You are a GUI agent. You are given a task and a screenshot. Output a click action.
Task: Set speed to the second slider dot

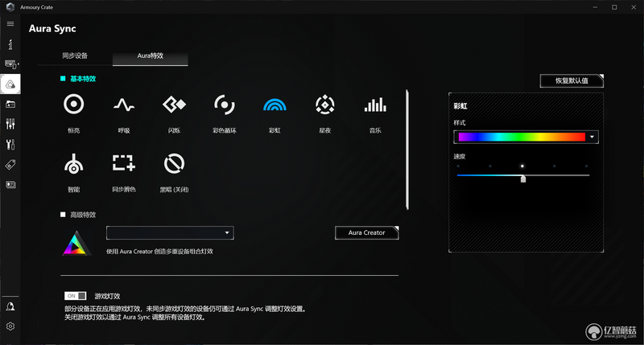pyautogui.click(x=490, y=166)
